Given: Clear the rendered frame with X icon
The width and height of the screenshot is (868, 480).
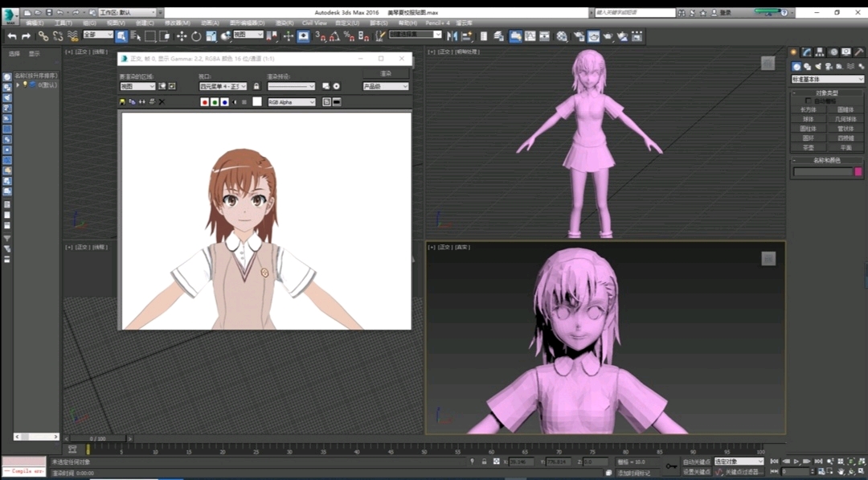Looking at the screenshot, I should tap(162, 102).
